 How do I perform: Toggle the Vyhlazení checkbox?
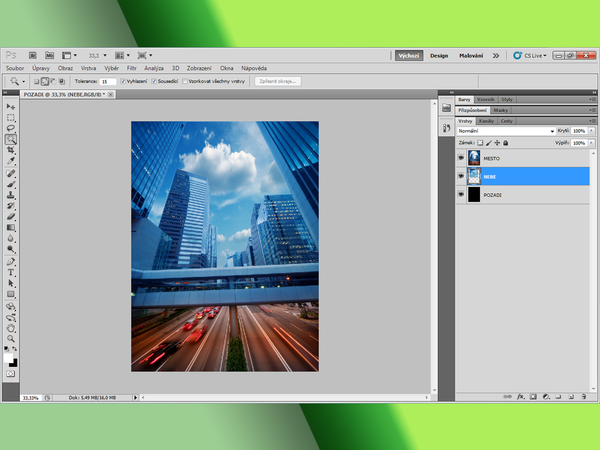123,80
